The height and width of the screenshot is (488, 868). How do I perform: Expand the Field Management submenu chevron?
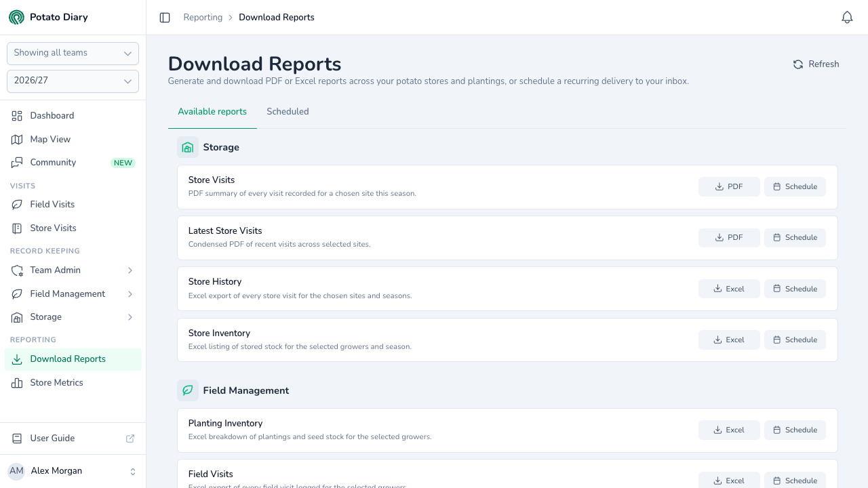130,294
